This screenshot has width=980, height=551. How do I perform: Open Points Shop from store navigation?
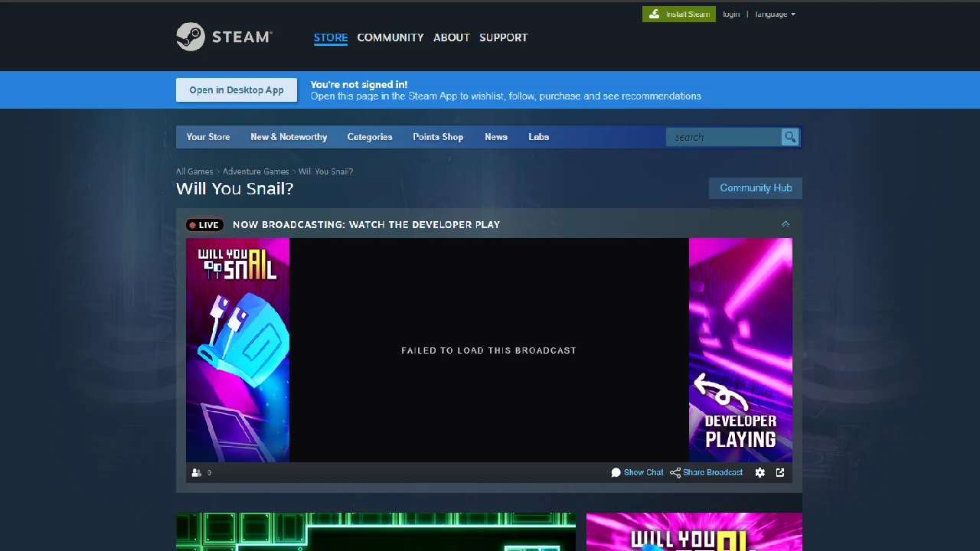click(438, 137)
